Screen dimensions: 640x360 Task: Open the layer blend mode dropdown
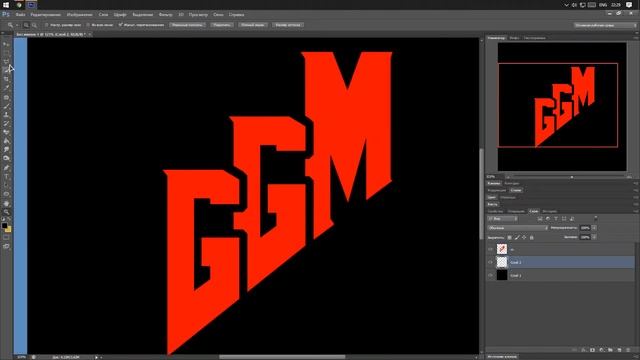[518, 228]
